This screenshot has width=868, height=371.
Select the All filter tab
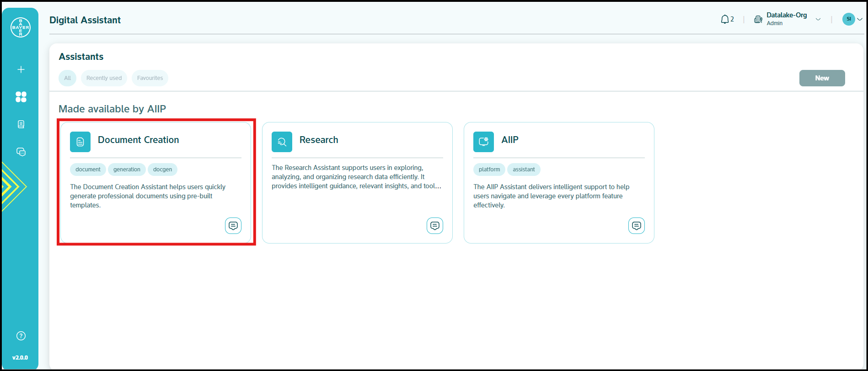67,78
